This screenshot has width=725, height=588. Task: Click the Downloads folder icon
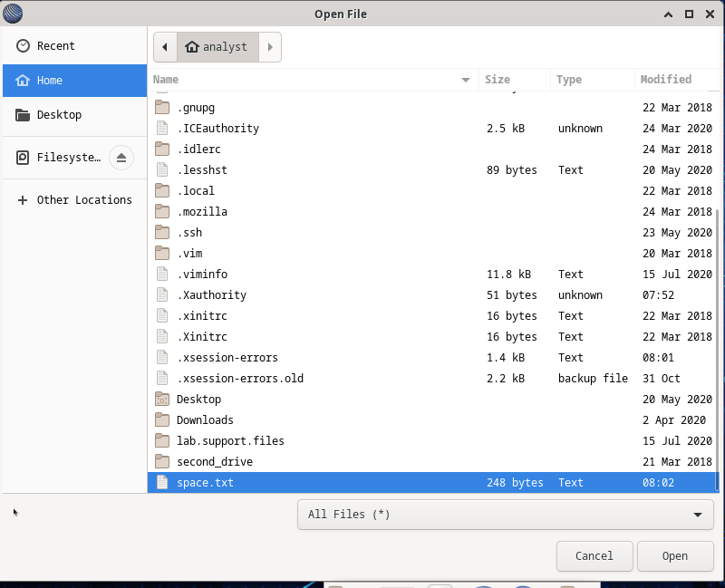[x=162, y=419]
